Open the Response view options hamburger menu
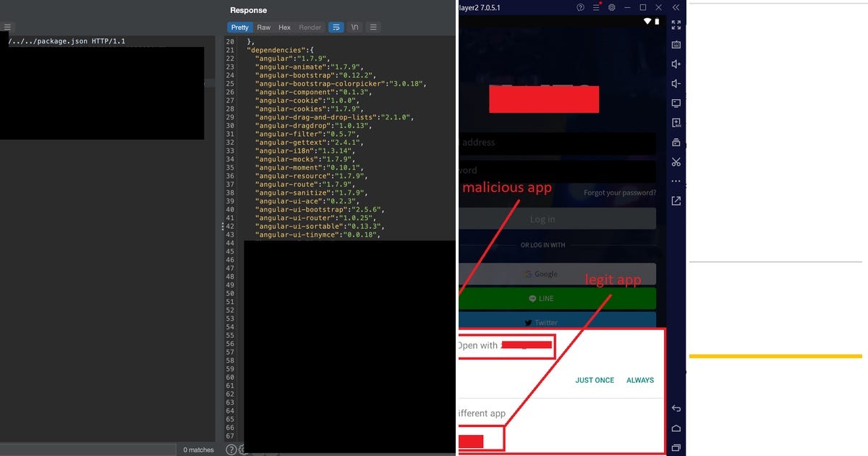The width and height of the screenshot is (868, 456). [373, 27]
